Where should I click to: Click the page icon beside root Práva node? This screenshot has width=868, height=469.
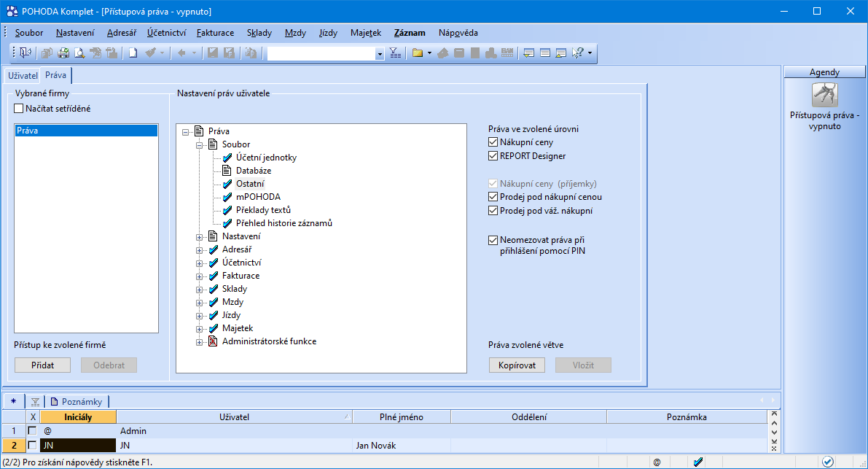(199, 131)
